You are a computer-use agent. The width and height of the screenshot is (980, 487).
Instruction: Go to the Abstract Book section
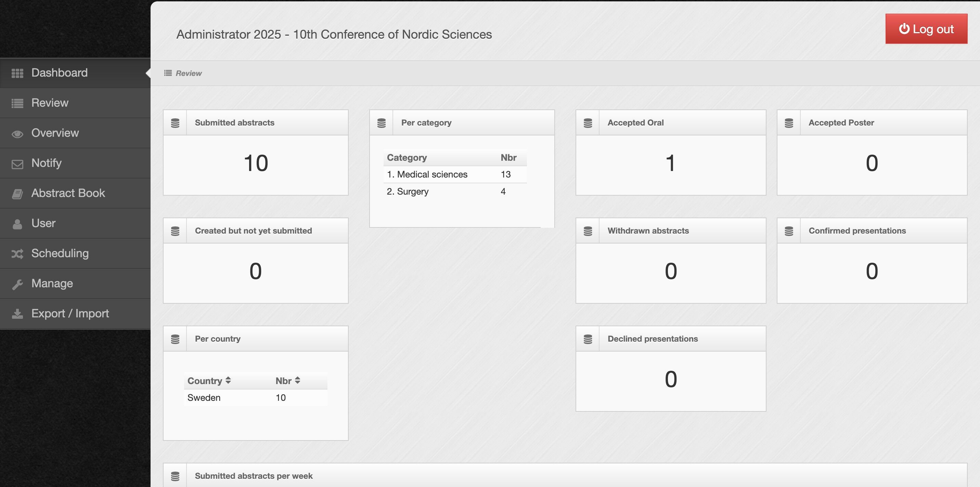click(x=68, y=193)
